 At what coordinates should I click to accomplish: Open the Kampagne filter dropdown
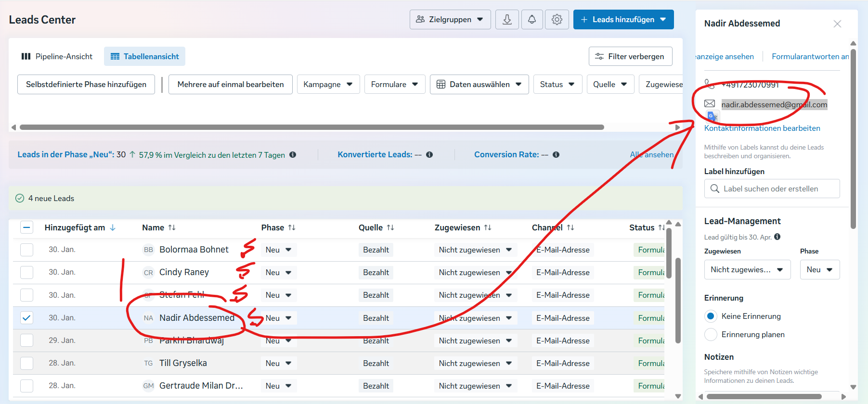click(x=328, y=85)
